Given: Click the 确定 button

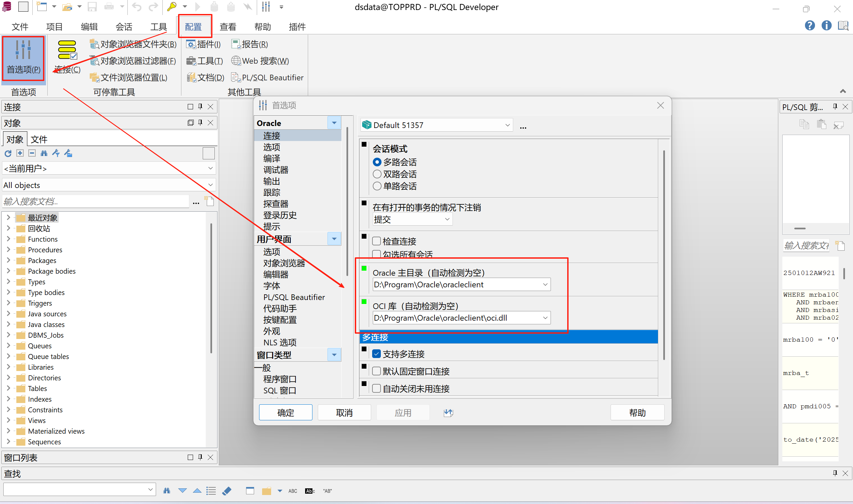Looking at the screenshot, I should click(x=285, y=413).
